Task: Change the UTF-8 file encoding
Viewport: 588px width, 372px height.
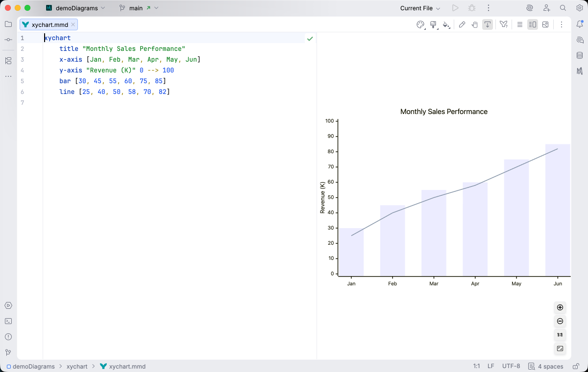Action: point(511,366)
